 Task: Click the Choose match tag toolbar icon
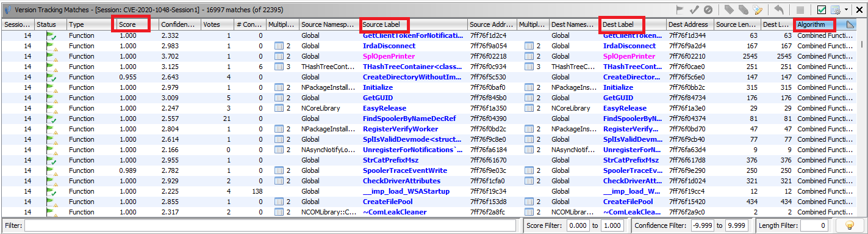728,10
